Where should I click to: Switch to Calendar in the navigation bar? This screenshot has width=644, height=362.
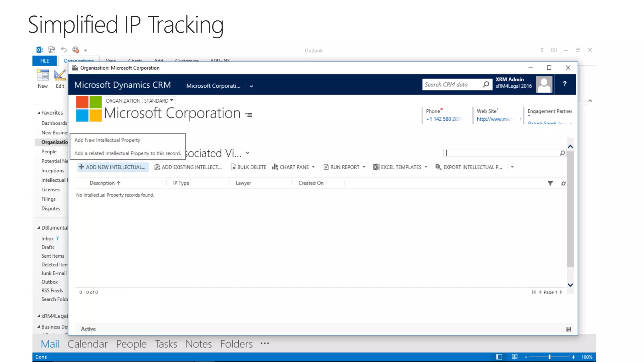[87, 344]
